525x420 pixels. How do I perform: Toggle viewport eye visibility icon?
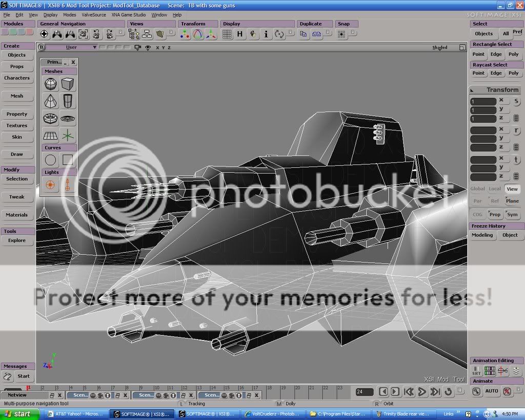148,48
